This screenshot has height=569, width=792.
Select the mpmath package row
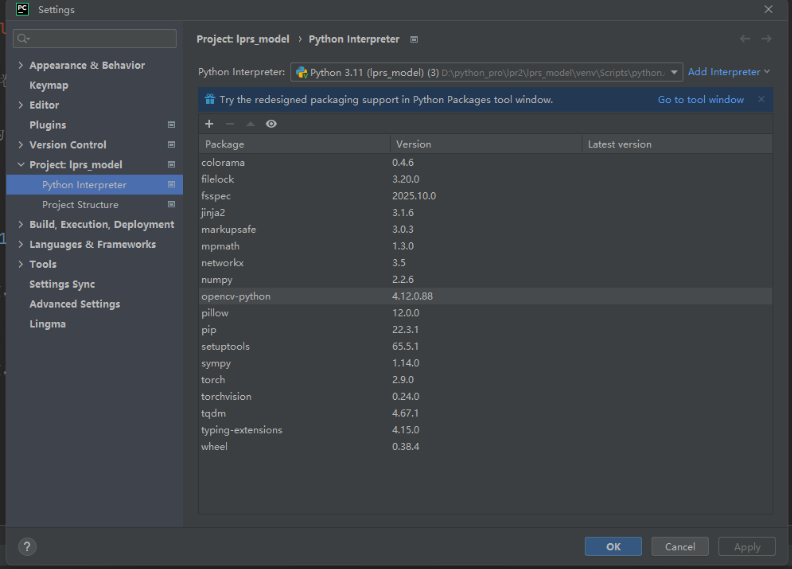(x=485, y=246)
